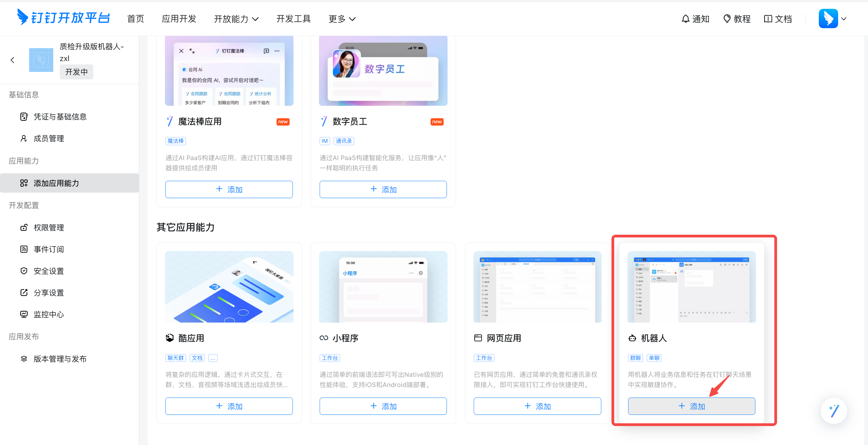Click the 魔法棒 tag label
This screenshot has height=445, width=868.
point(176,141)
